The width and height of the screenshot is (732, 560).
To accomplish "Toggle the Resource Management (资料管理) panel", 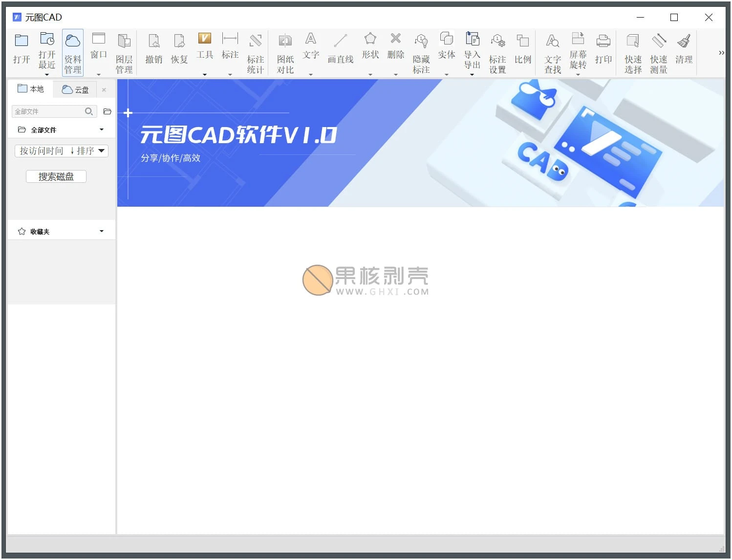I will click(73, 52).
